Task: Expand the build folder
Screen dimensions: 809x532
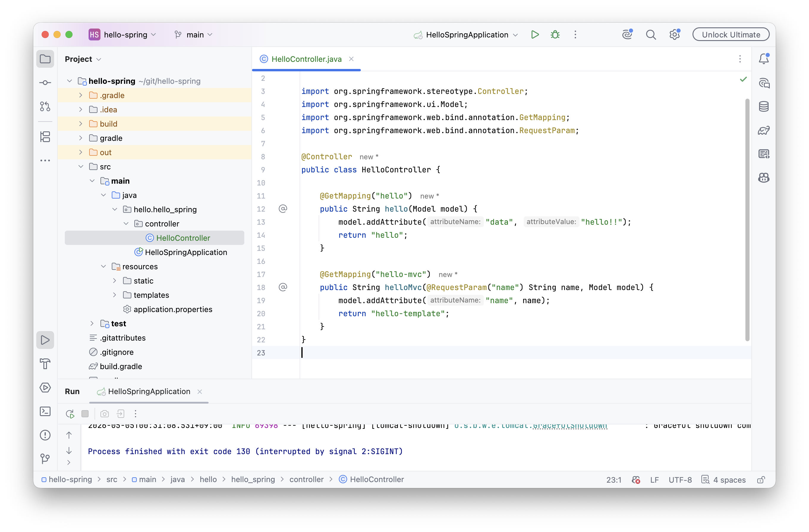Action: point(81,124)
